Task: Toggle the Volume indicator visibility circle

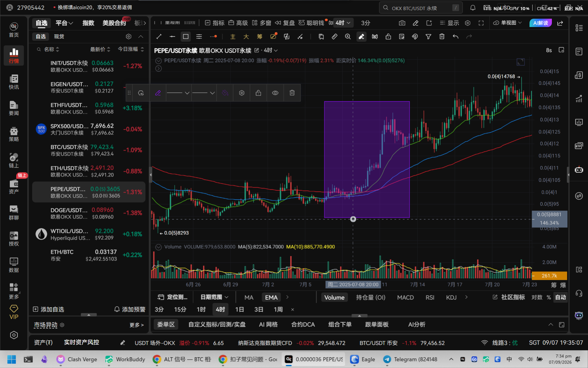Action: pos(158,247)
